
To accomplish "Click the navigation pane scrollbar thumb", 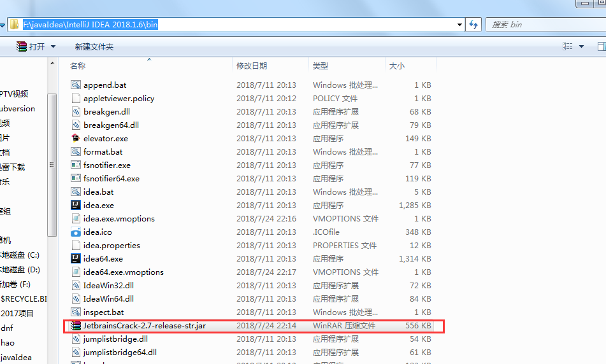I will pyautogui.click(x=52, y=165).
